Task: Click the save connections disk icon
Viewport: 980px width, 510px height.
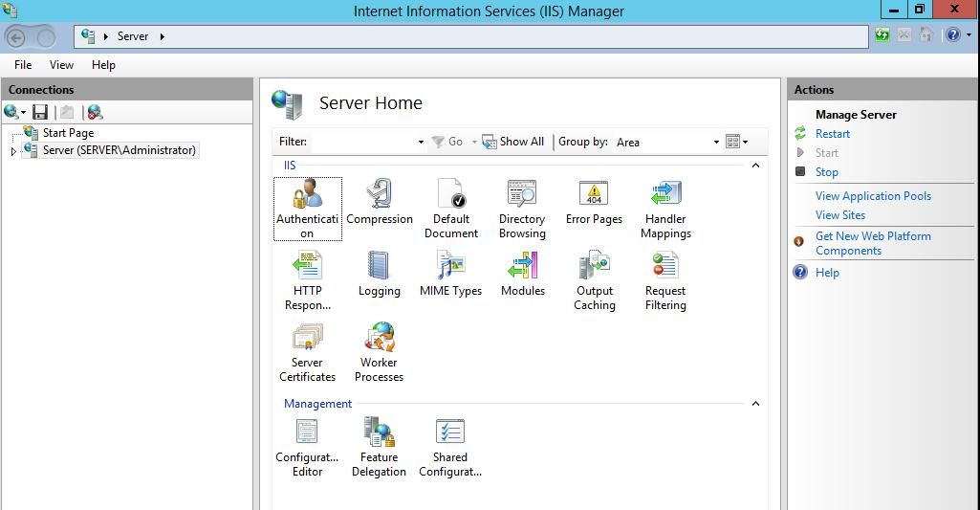Action: coord(40,112)
